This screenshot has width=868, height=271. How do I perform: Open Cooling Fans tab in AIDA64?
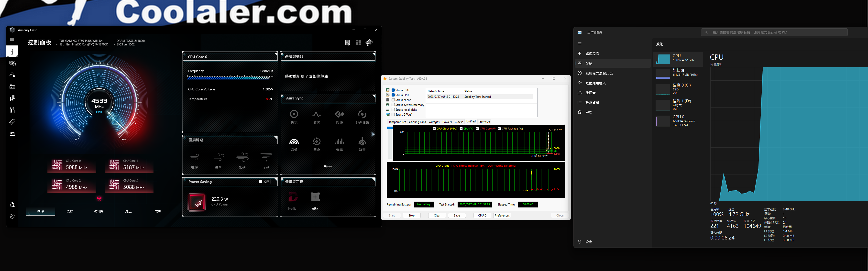(x=417, y=122)
